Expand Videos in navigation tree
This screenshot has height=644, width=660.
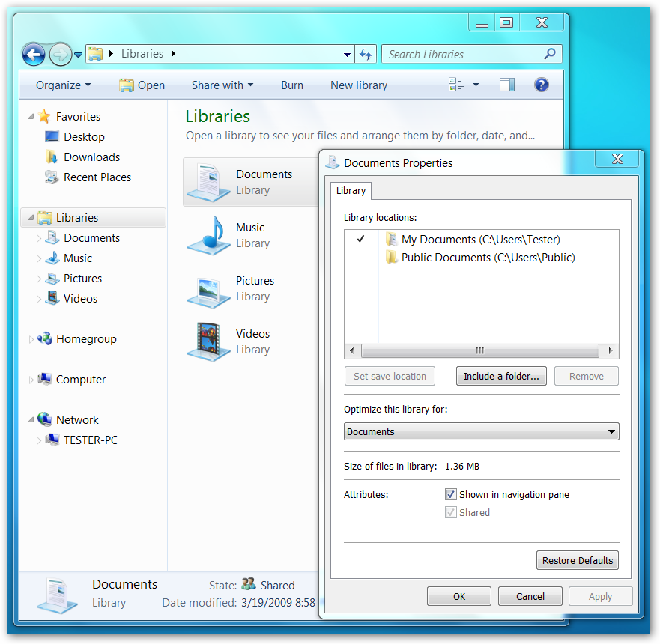tap(39, 299)
